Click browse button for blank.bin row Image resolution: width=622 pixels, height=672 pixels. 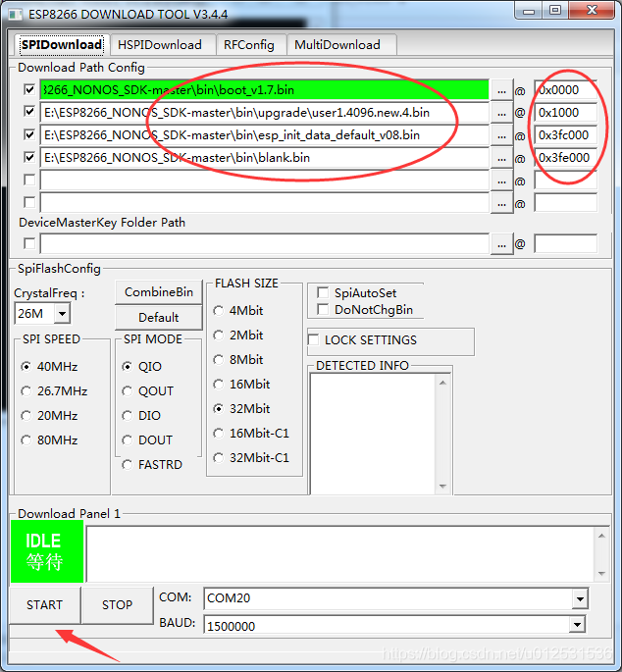(501, 159)
